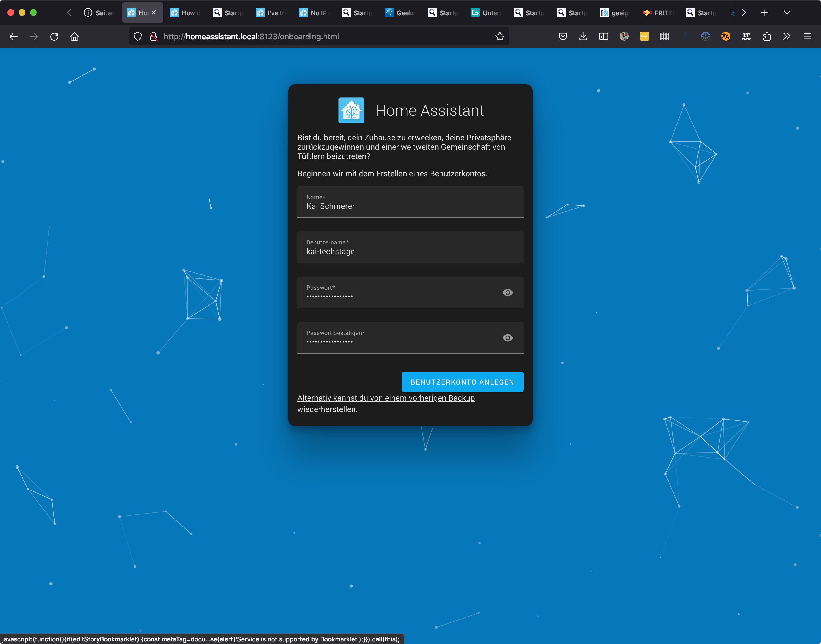Screen dimensions: 821x644
Task: Show the Passwort field contents
Action: point(507,293)
